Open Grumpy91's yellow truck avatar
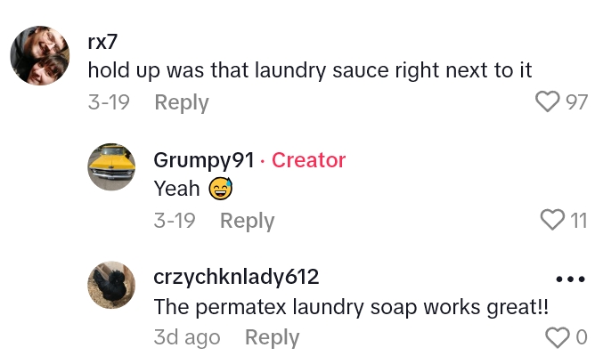The image size is (595, 364). pos(111,166)
